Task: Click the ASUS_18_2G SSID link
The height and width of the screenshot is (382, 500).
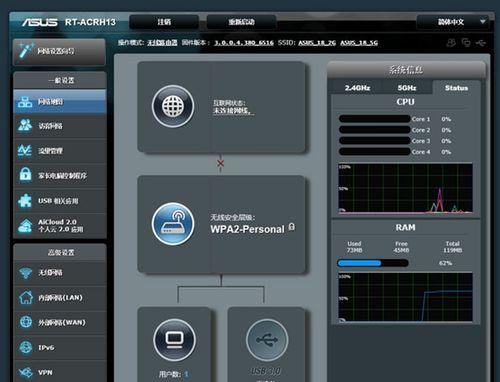Action: tap(317, 43)
